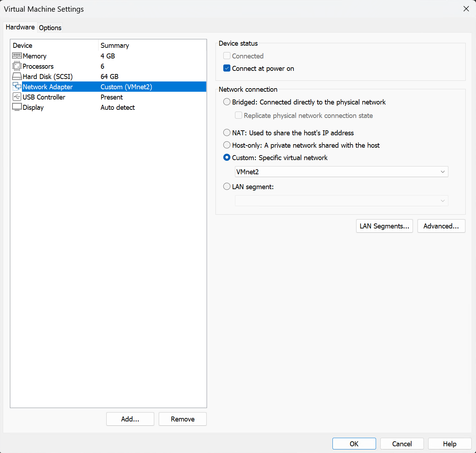Uncheck Connect at power on

click(227, 68)
